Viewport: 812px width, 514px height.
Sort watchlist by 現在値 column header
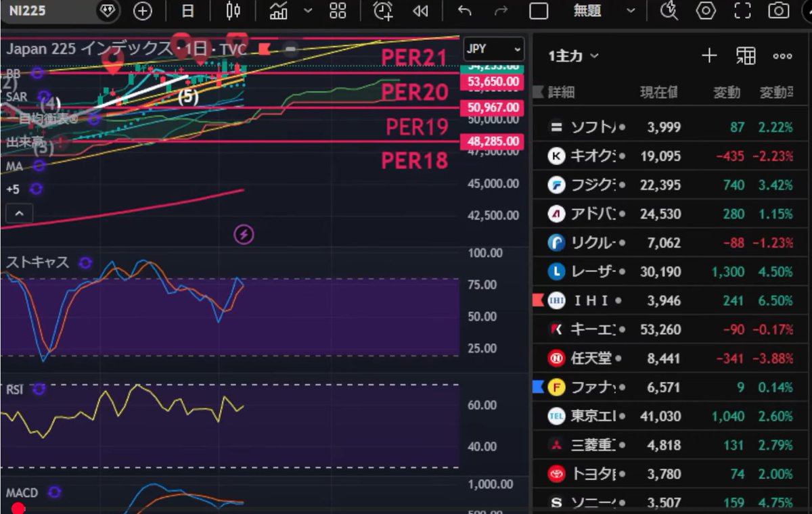tap(659, 92)
